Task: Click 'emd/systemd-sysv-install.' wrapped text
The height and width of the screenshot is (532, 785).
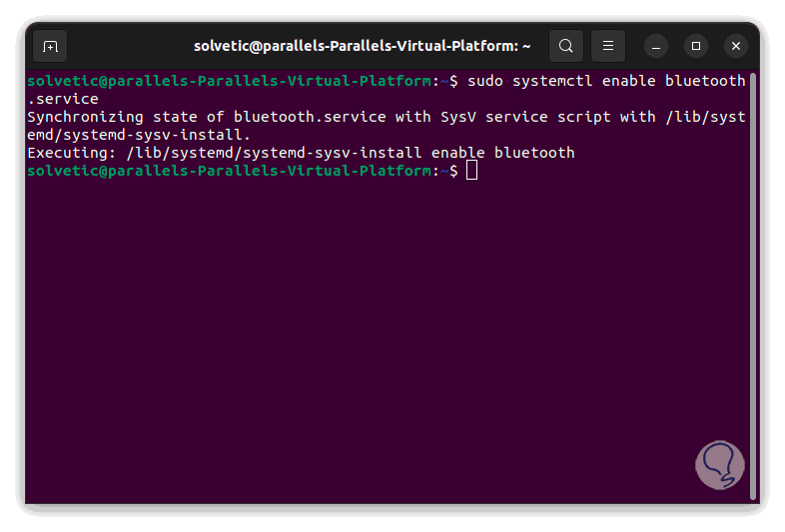Action: coord(139,135)
